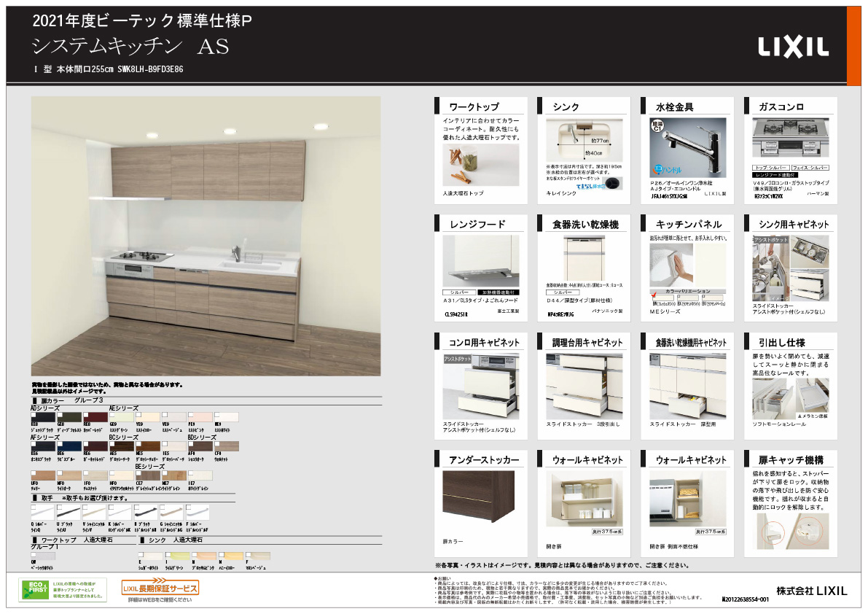868x614 pixels.
Task: Click the large kitchen rendering image
Action: [x=206, y=236]
